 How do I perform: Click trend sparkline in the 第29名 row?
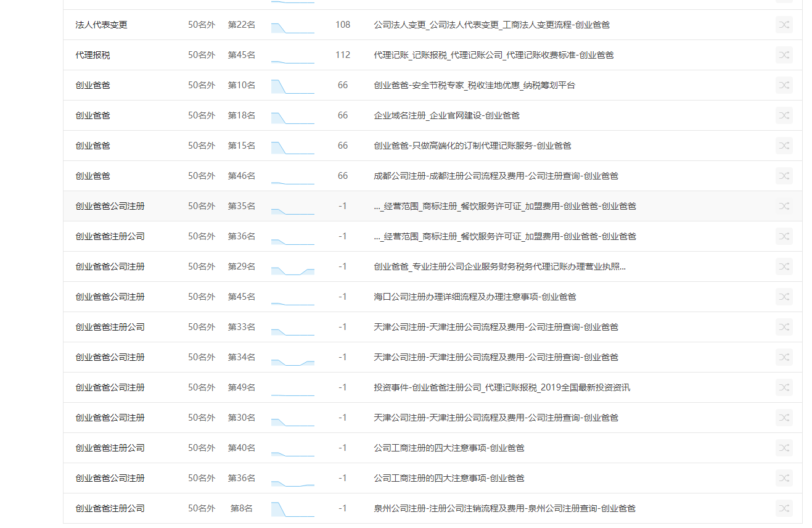(293, 270)
